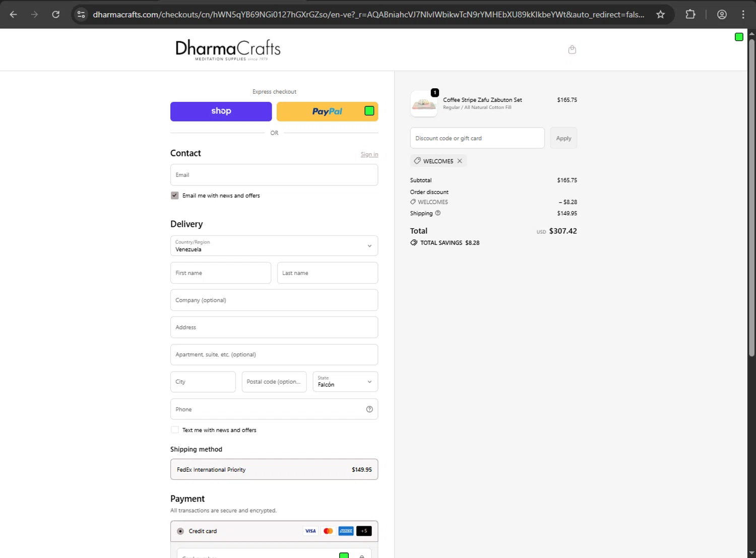Viewport: 756px width, 558px height.
Task: Click the browser address bar URL
Action: [368, 15]
